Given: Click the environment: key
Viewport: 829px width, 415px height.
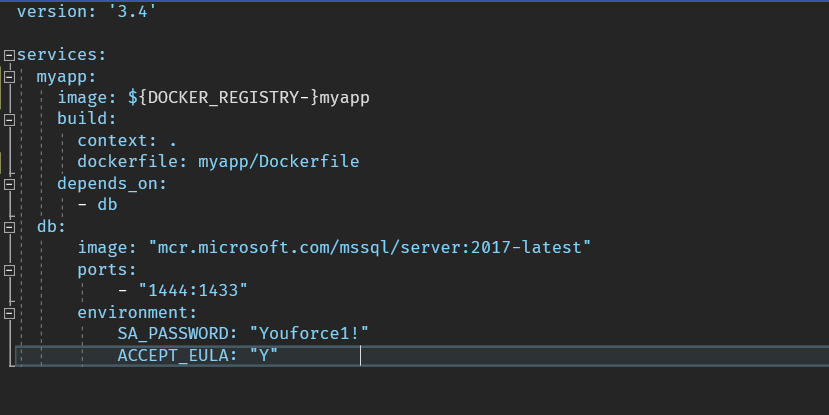Looking at the screenshot, I should click(x=137, y=312).
